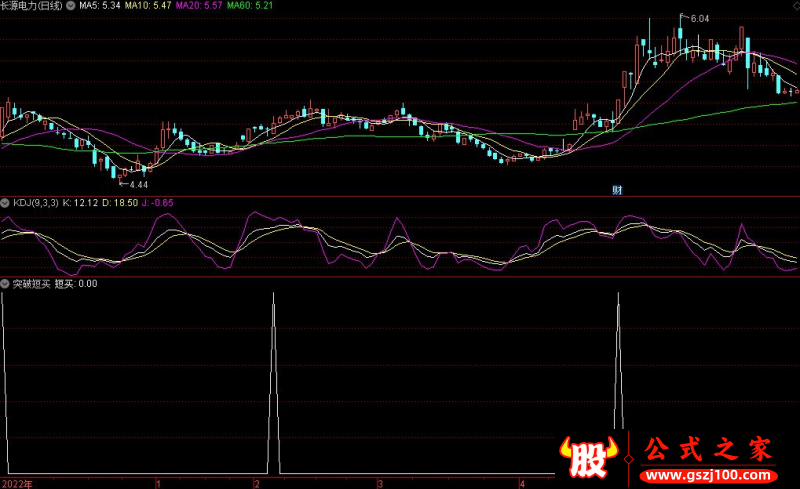Viewport: 800px width, 489px height.
Task: Click the J value in KDJ header
Action: tap(156, 203)
